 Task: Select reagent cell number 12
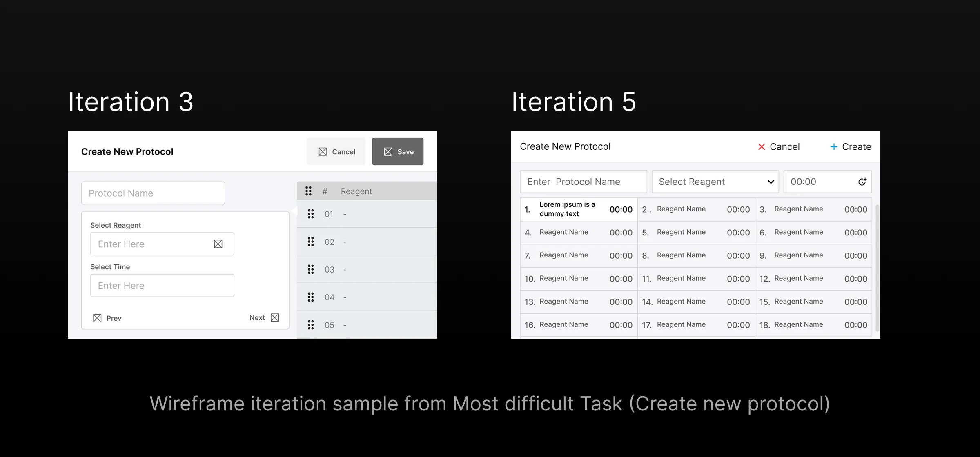click(x=813, y=279)
